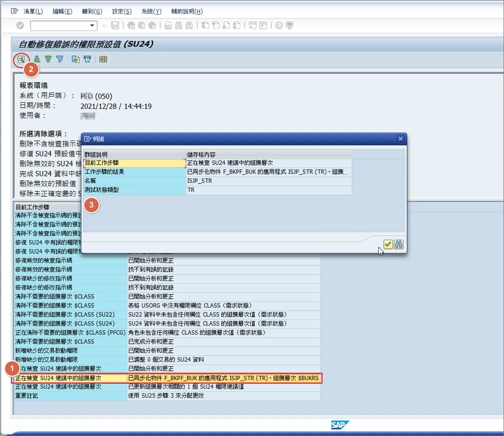Close the 明細 dialog with the X
The width and height of the screenshot is (504, 436).
[400, 139]
